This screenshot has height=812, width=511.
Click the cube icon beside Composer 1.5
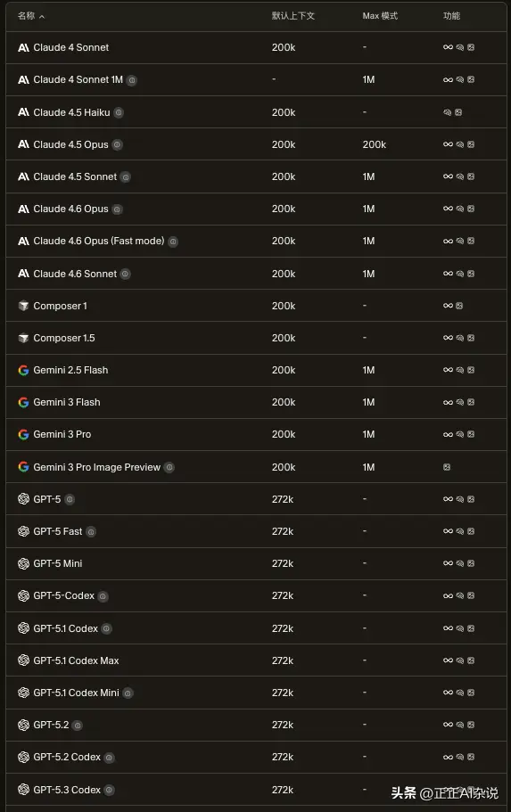pos(23,338)
